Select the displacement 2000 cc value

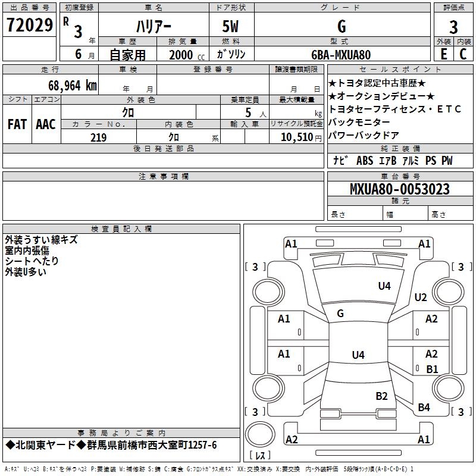(x=187, y=55)
